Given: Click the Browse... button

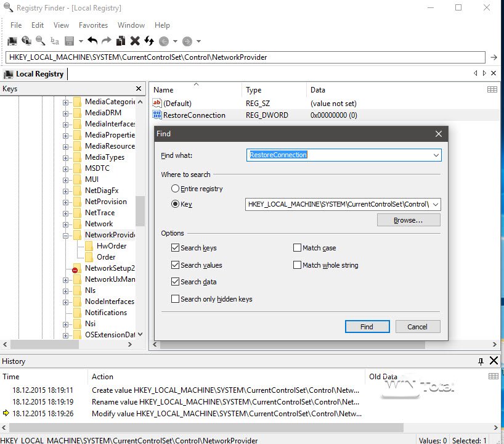Looking at the screenshot, I should [x=408, y=220].
